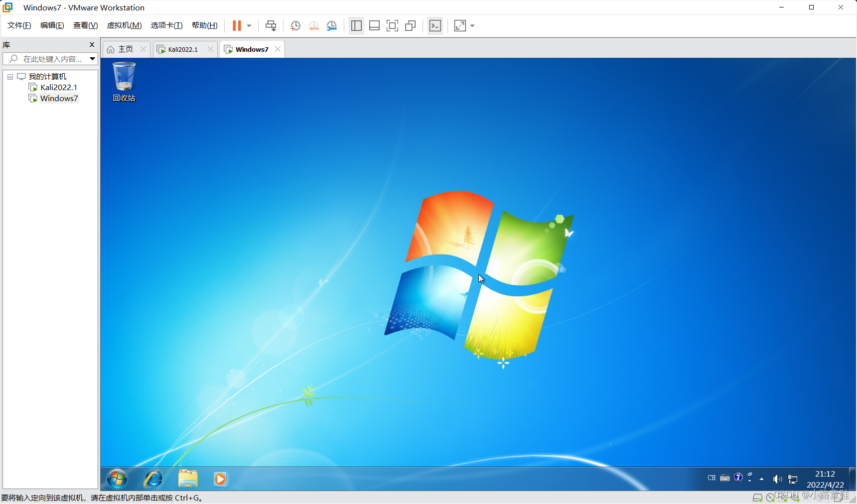
Task: Open the 文件(F) menu
Action: coord(19,25)
